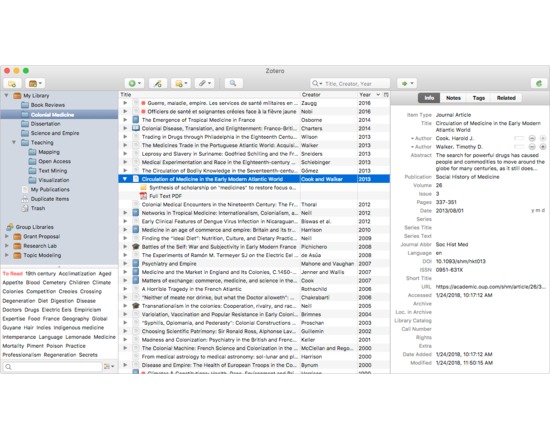This screenshot has width=550, height=440.
Task: Switch to the Tags tab
Action: click(478, 98)
